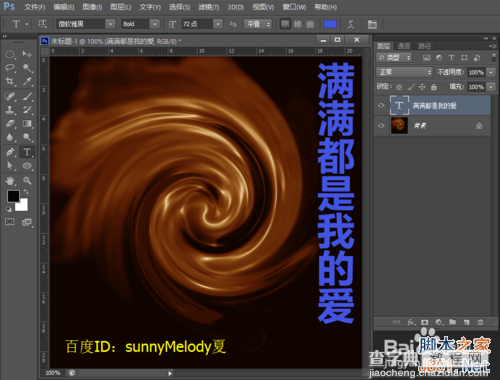Center text alignment in options bar

298,24
